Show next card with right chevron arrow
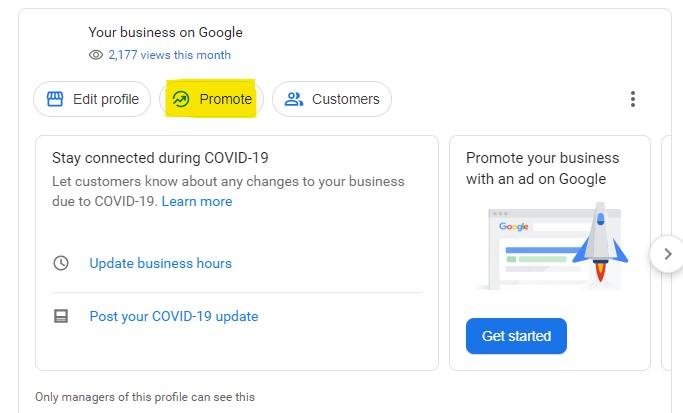683x413 pixels. click(667, 254)
